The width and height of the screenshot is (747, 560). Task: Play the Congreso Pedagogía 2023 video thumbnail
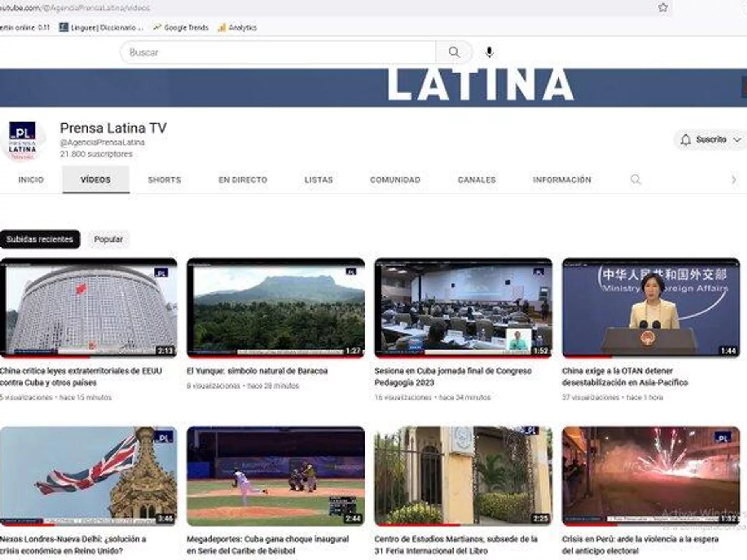point(463,308)
